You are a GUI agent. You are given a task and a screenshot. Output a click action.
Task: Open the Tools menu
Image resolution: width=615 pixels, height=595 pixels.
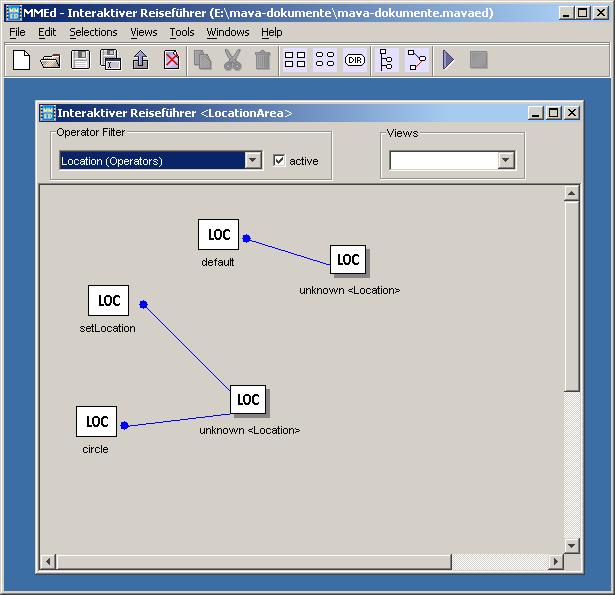(x=182, y=32)
